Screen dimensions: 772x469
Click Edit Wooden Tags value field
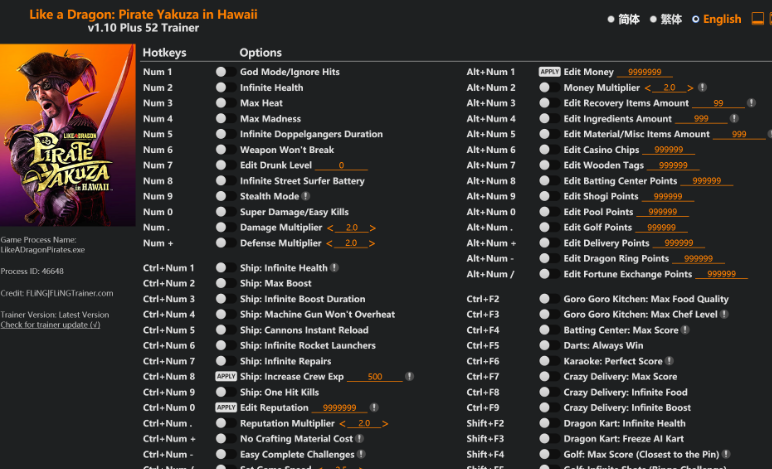[673, 165]
